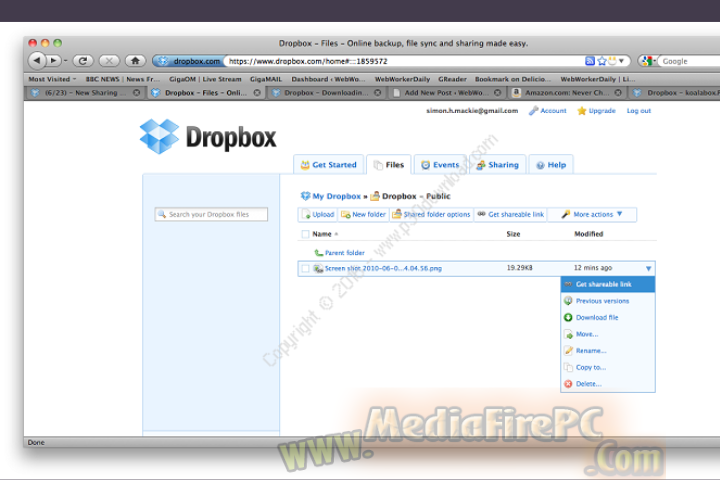Open Shared folder options

[431, 215]
